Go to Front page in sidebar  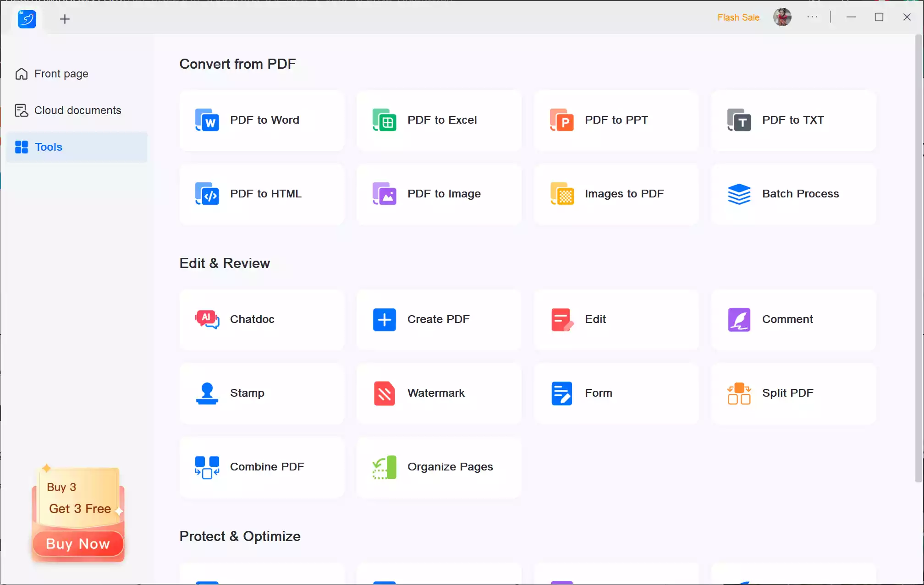76,74
